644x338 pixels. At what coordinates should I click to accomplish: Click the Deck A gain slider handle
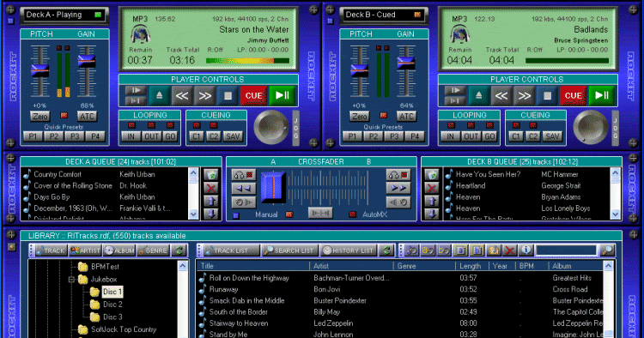(87, 62)
